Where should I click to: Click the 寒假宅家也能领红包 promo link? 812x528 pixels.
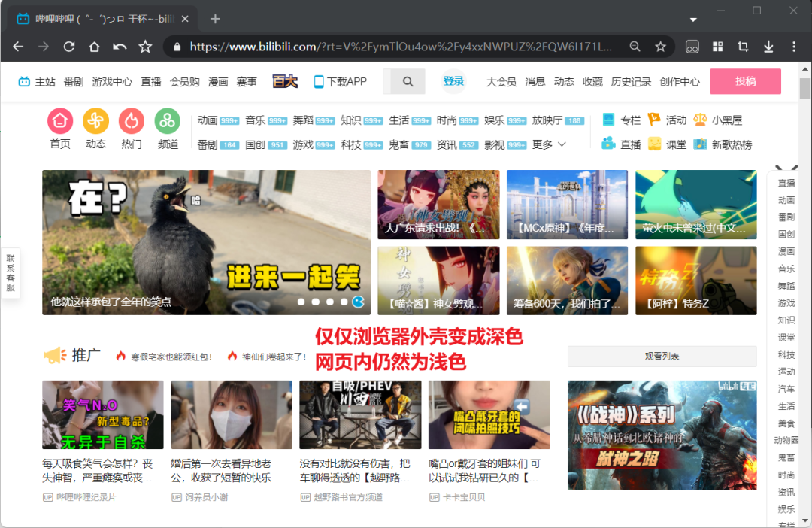(165, 357)
